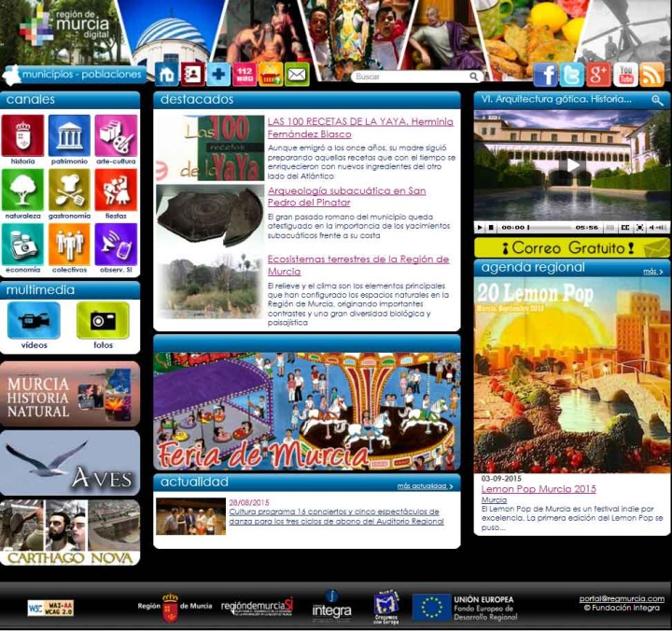Image resolution: width=672 pixels, height=631 pixels.
Task: Click the región de murcia digital logo
Action: (x=64, y=28)
